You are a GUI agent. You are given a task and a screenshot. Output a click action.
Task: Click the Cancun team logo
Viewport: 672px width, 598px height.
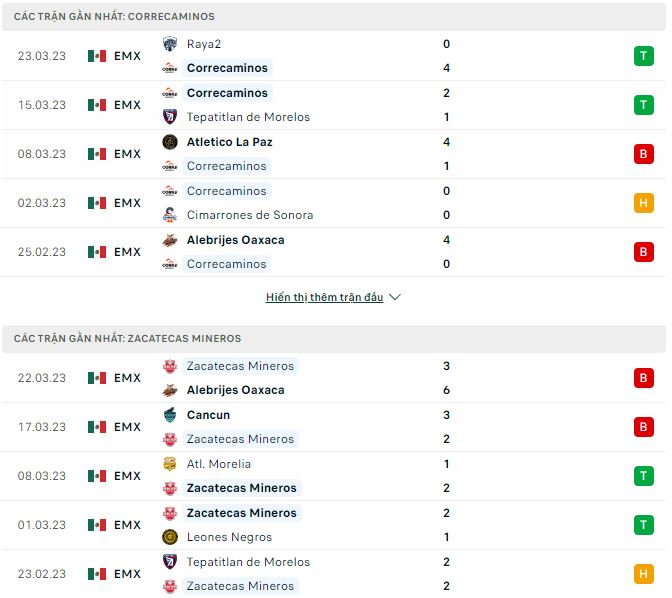170,415
